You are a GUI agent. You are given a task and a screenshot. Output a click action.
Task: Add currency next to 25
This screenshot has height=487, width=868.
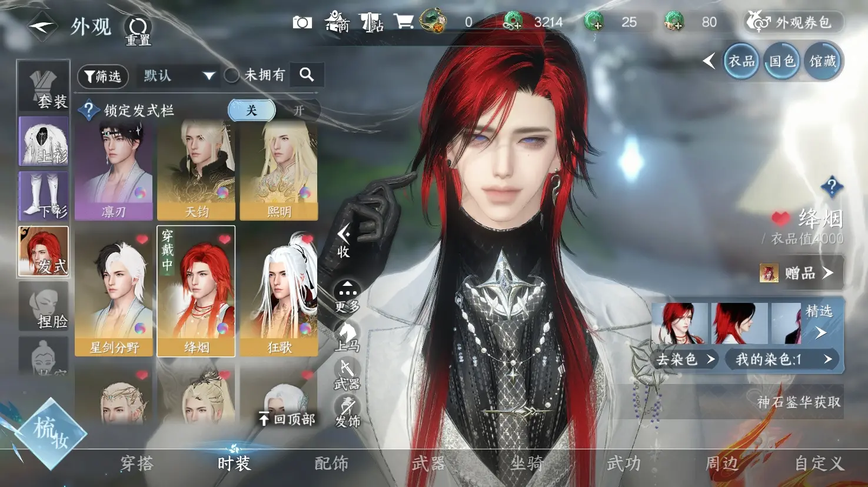[x=594, y=22]
